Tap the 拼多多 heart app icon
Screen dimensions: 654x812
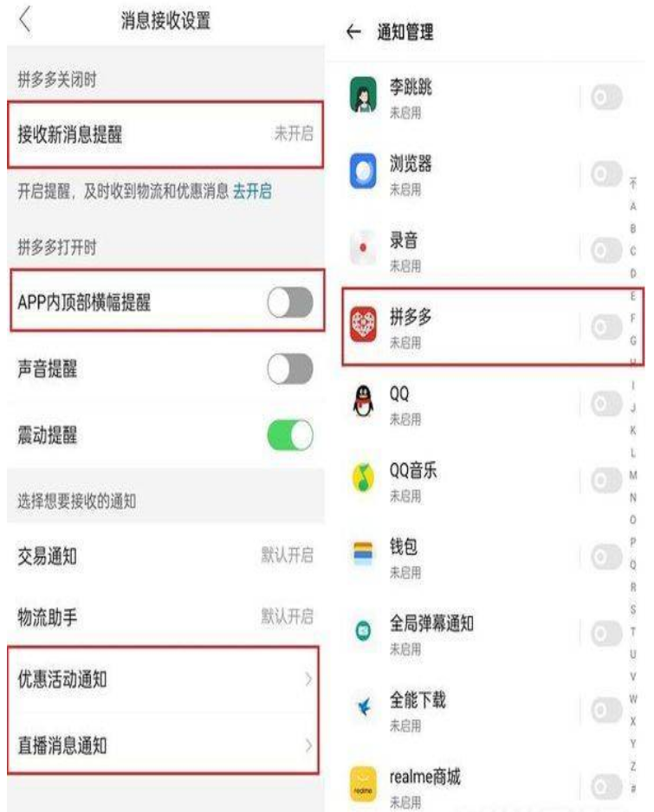(363, 325)
